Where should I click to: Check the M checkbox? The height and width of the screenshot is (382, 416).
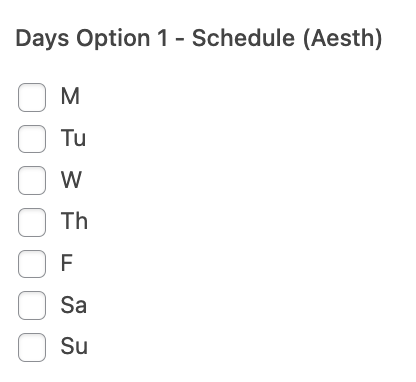32,97
